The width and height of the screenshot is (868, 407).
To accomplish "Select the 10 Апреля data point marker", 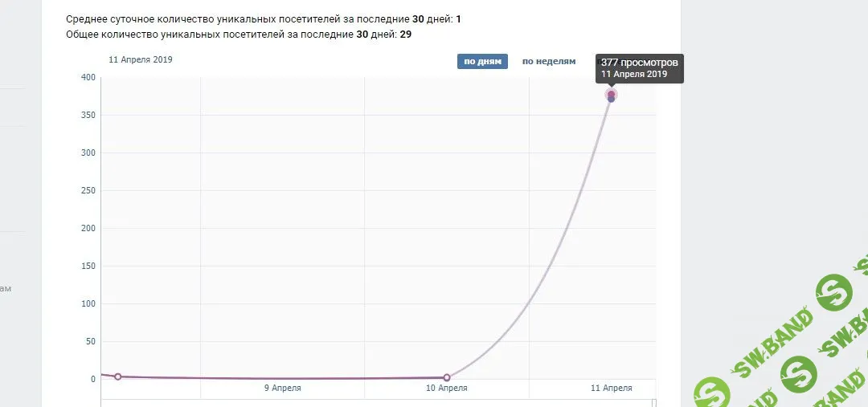I will pyautogui.click(x=446, y=377).
